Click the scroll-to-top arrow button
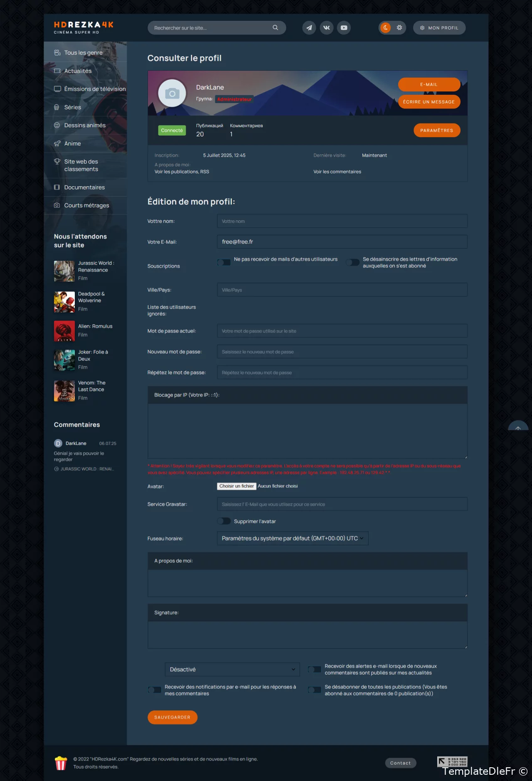Screen dimensions: 532x781 [518, 428]
